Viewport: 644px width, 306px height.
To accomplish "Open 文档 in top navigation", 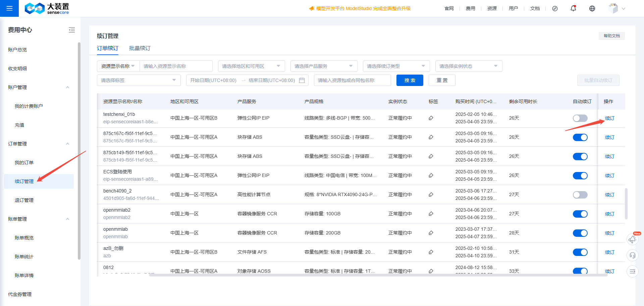I will 535,8.
